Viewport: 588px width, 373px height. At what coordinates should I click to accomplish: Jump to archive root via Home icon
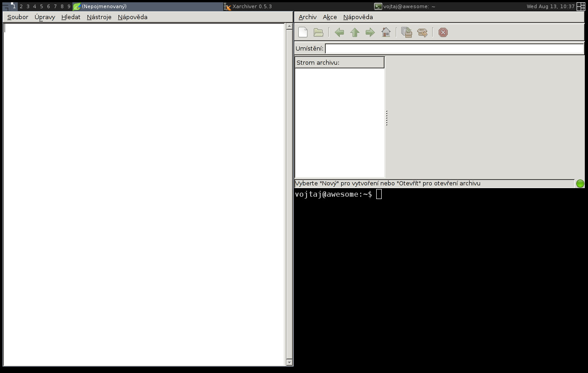coord(386,32)
